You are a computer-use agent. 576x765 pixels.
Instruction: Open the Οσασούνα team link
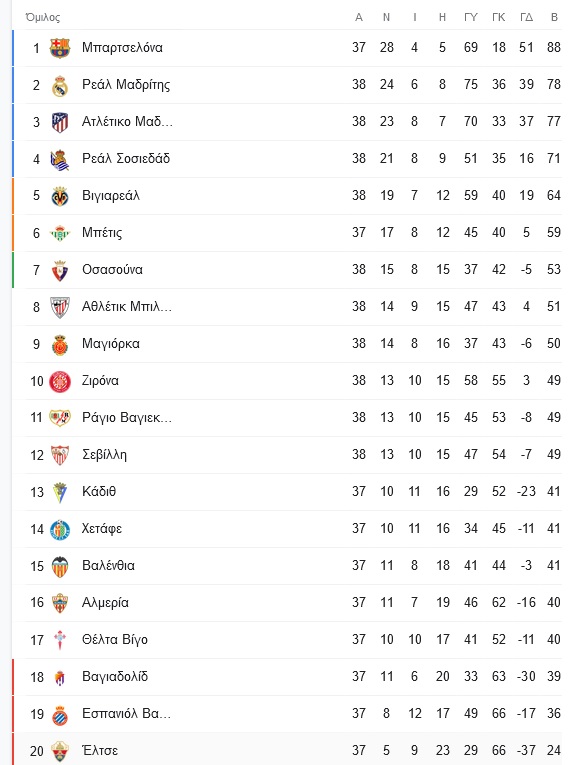click(112, 270)
